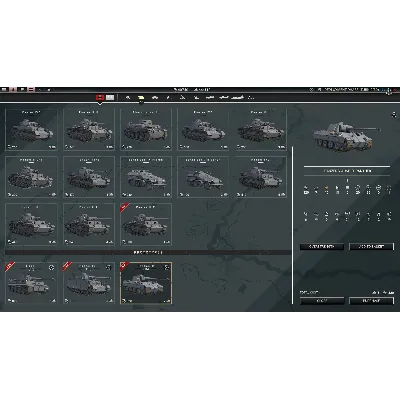Click the large Panther 3D preview model
The height and width of the screenshot is (400, 400).
[347, 137]
